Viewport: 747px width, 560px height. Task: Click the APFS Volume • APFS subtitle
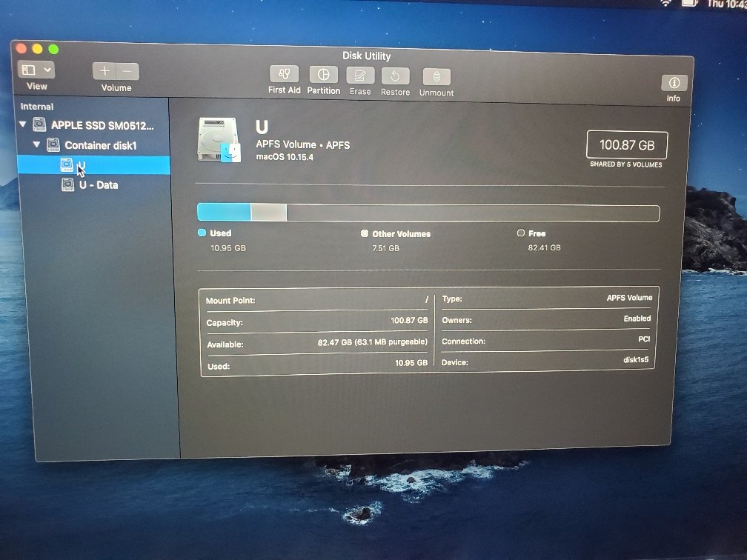(x=302, y=144)
